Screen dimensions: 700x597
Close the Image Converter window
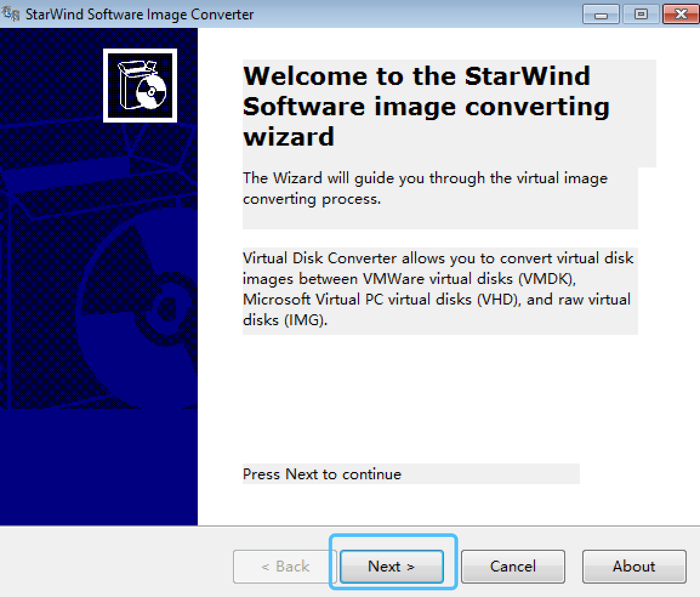(681, 15)
